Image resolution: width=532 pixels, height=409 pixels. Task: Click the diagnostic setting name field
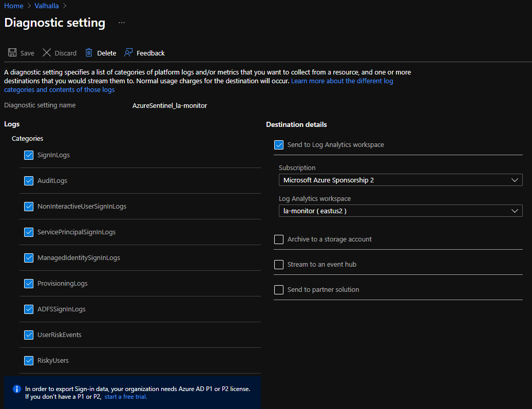coord(169,105)
